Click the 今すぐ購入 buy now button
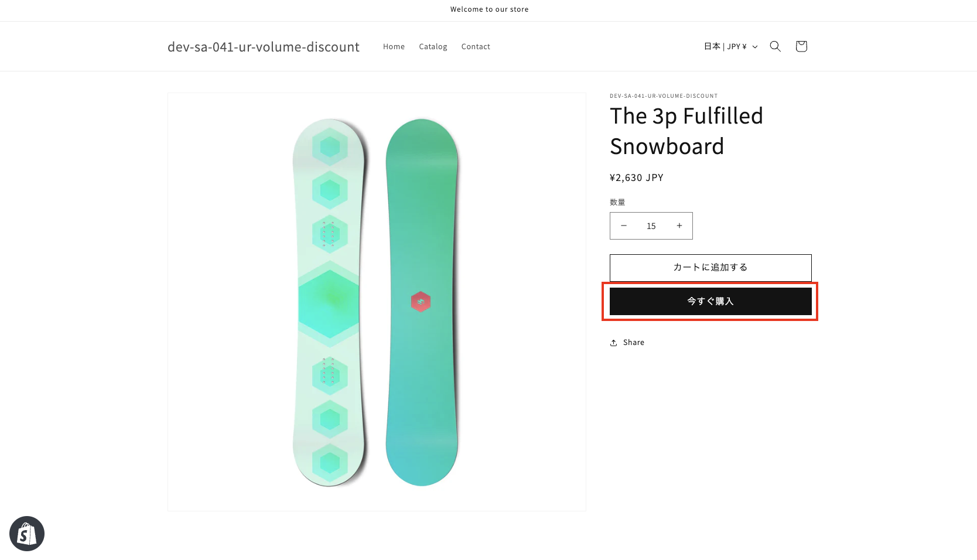Image resolution: width=977 pixels, height=560 pixels. (710, 301)
